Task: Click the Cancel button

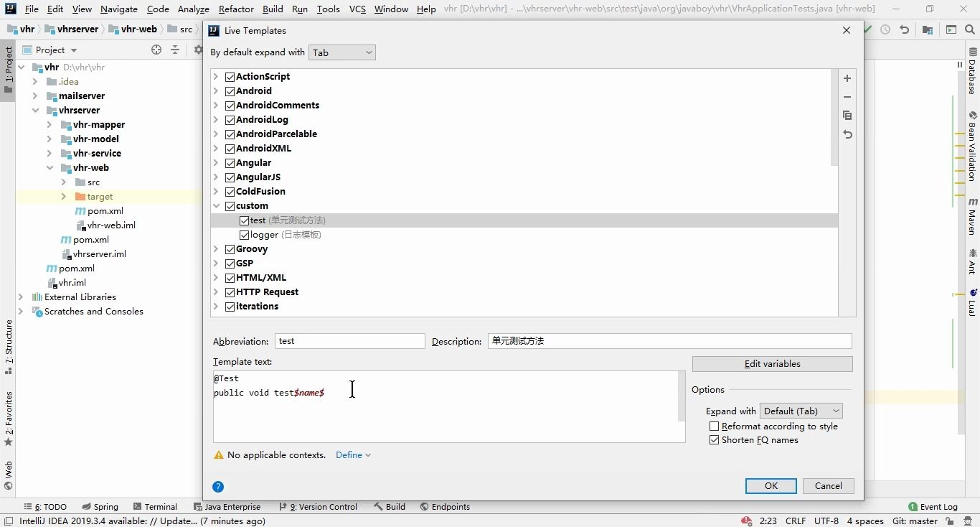Action: tap(829, 486)
